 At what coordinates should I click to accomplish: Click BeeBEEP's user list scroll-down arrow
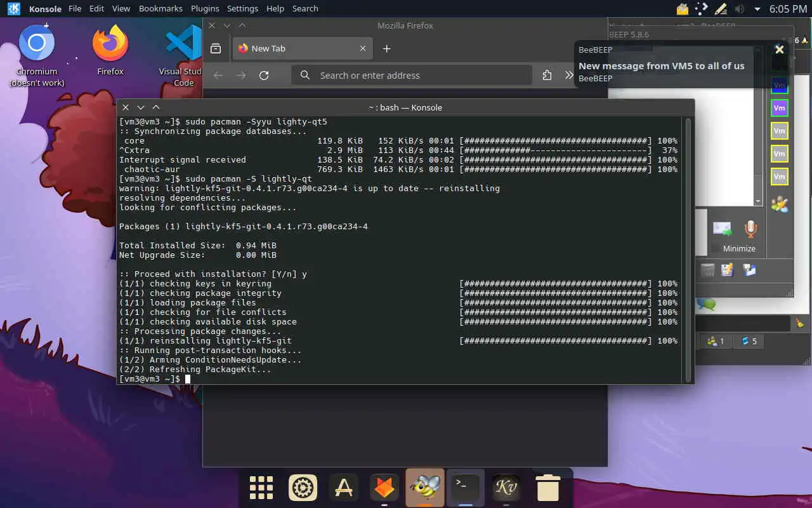pos(758,201)
